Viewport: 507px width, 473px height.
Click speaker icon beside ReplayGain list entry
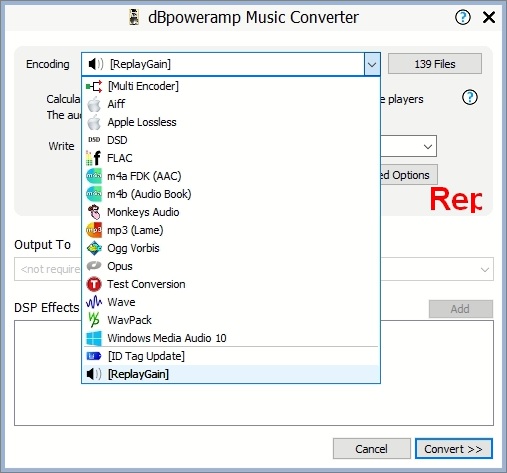[x=94, y=374]
